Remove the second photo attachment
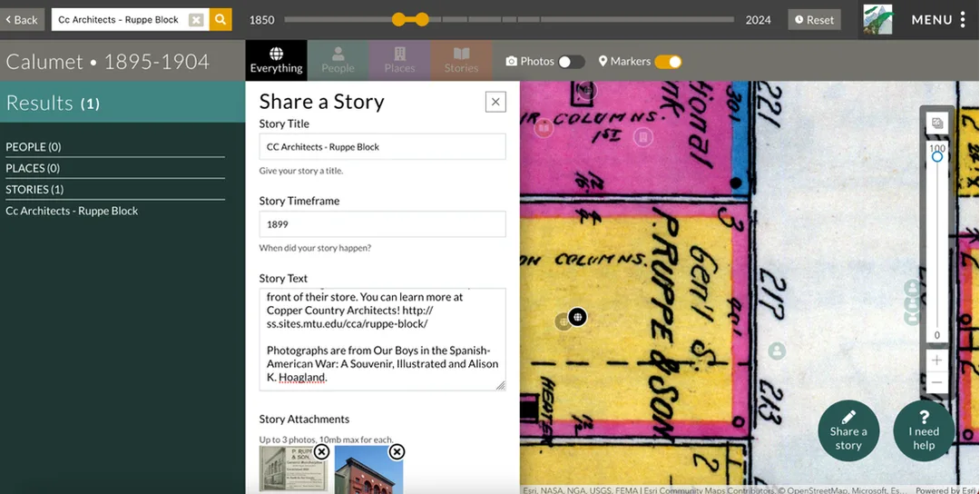The height and width of the screenshot is (494, 980). click(397, 451)
